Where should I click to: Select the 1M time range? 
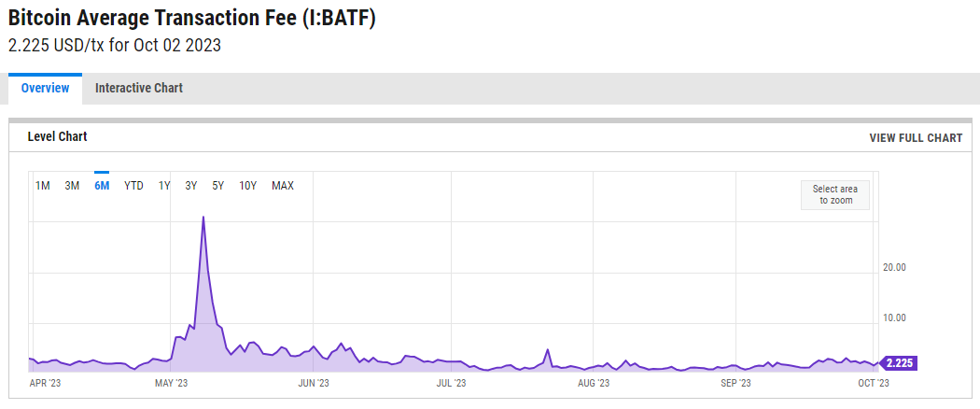tap(43, 186)
